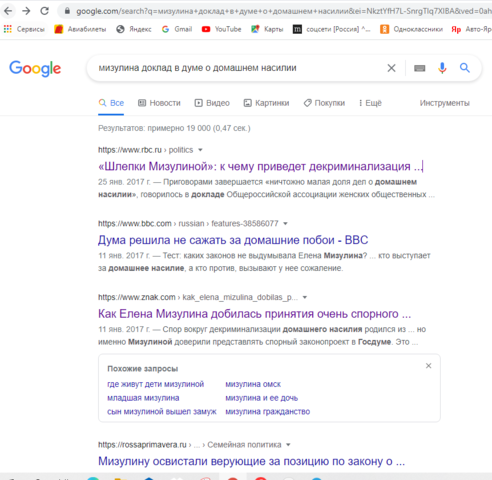Go forward in browser history
Viewport: 492px width, 480px height.
tap(26, 11)
